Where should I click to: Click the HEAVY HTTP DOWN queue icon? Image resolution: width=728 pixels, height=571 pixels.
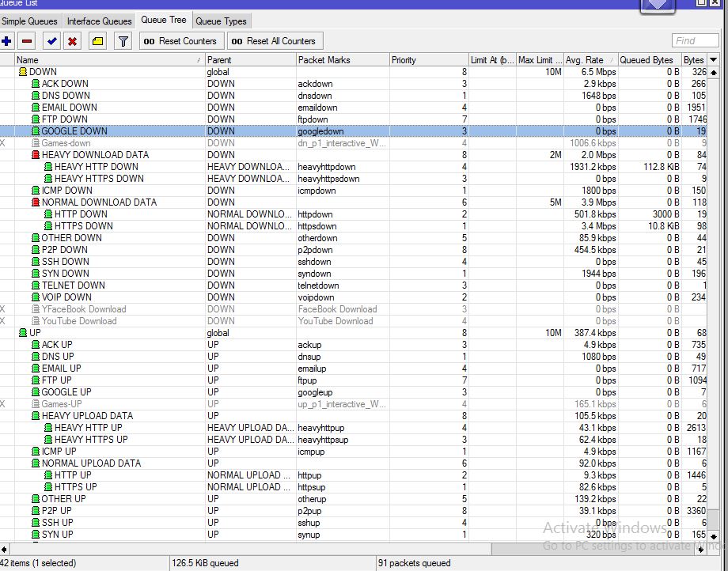(47, 167)
